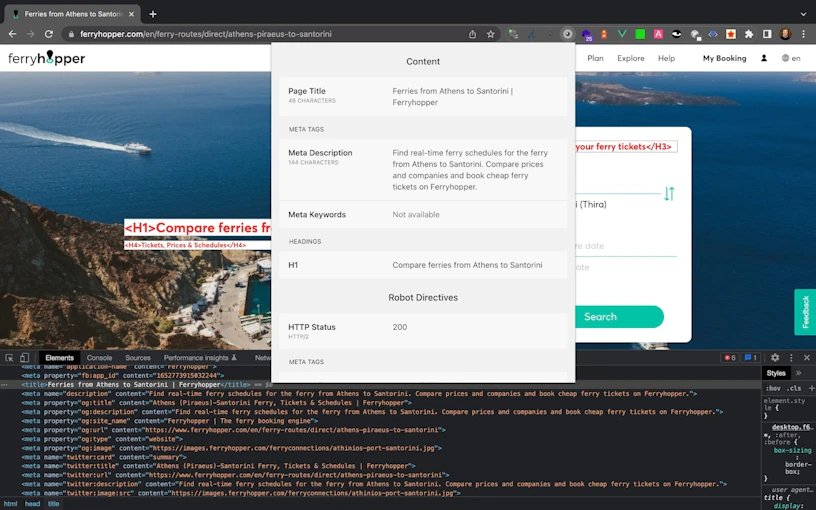The width and height of the screenshot is (816, 510).
Task: Add new style rule plus button
Action: pos(811,388)
